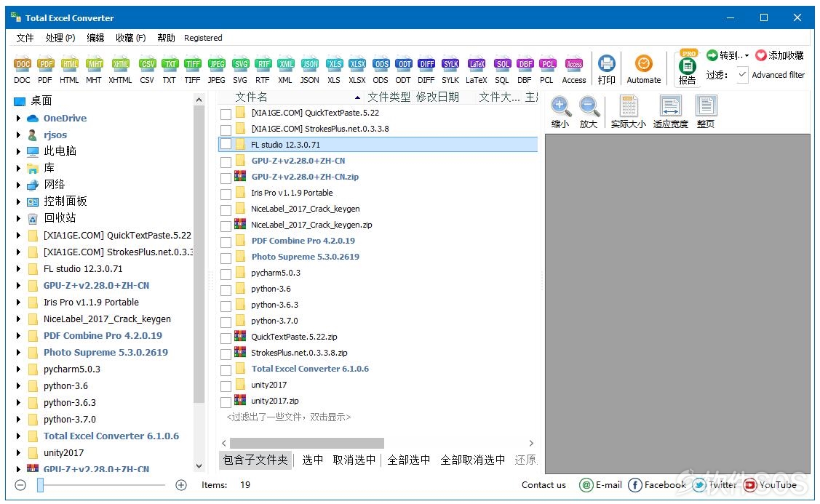This screenshot has width=820, height=504.
Task: Check the Iris Pro v1.1.9 Portable checkbox
Action: tap(226, 194)
